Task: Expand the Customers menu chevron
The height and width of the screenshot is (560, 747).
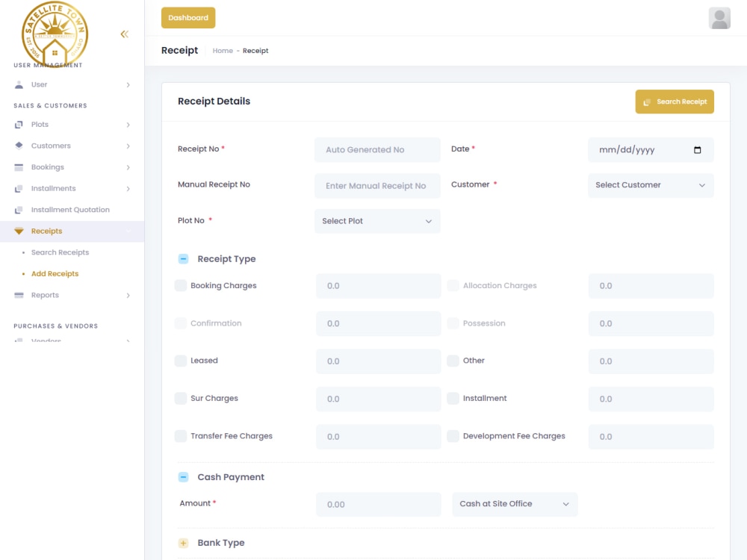Action: (128, 146)
